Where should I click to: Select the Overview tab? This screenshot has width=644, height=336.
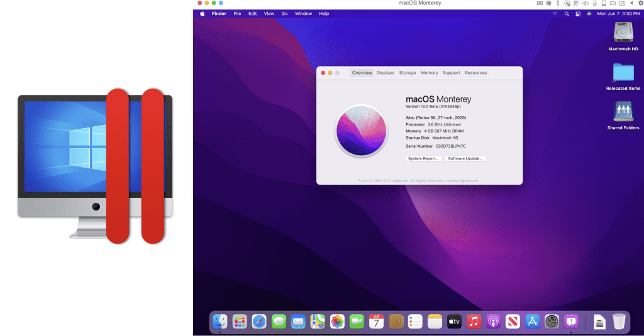tap(362, 73)
